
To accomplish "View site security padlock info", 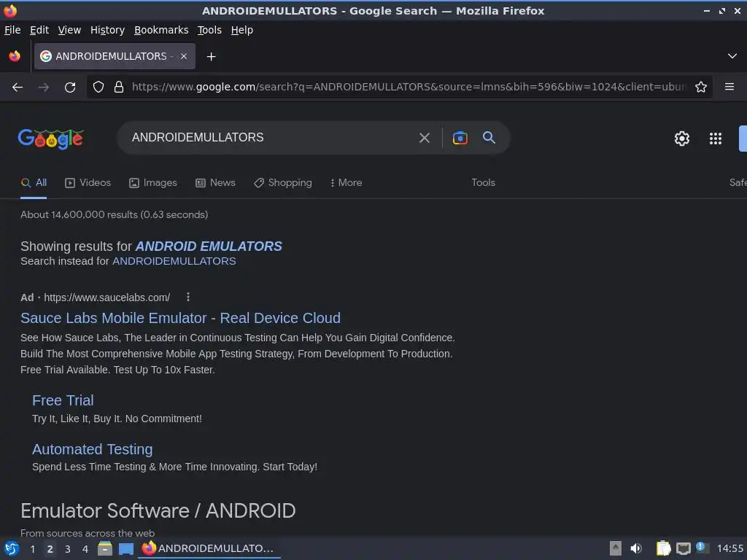I will coord(119,87).
